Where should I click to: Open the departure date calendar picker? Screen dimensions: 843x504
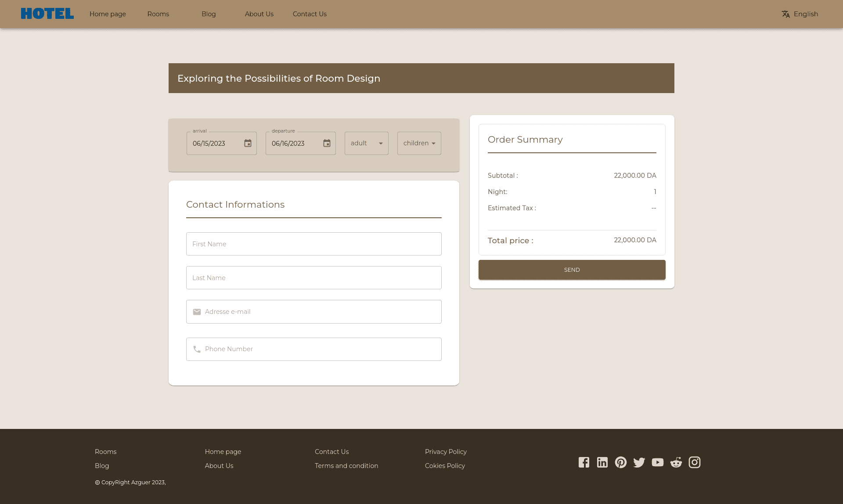click(x=327, y=144)
